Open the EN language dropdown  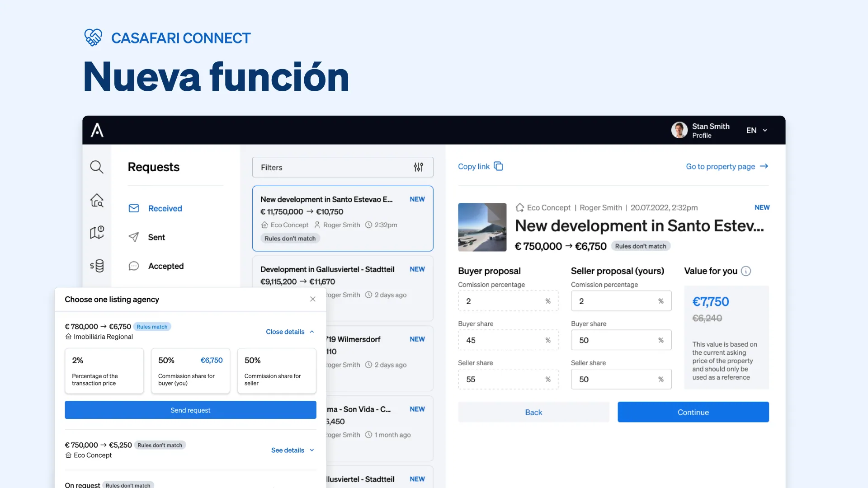coord(757,130)
